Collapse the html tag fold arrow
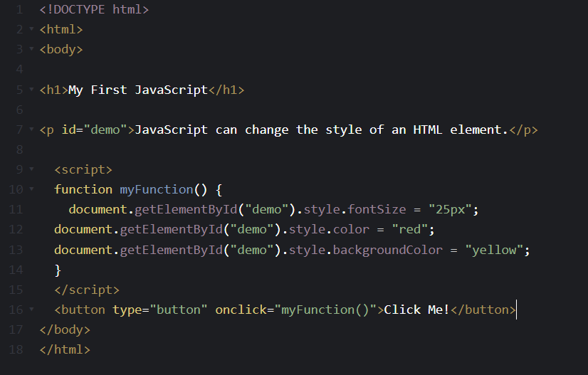 tap(31, 30)
